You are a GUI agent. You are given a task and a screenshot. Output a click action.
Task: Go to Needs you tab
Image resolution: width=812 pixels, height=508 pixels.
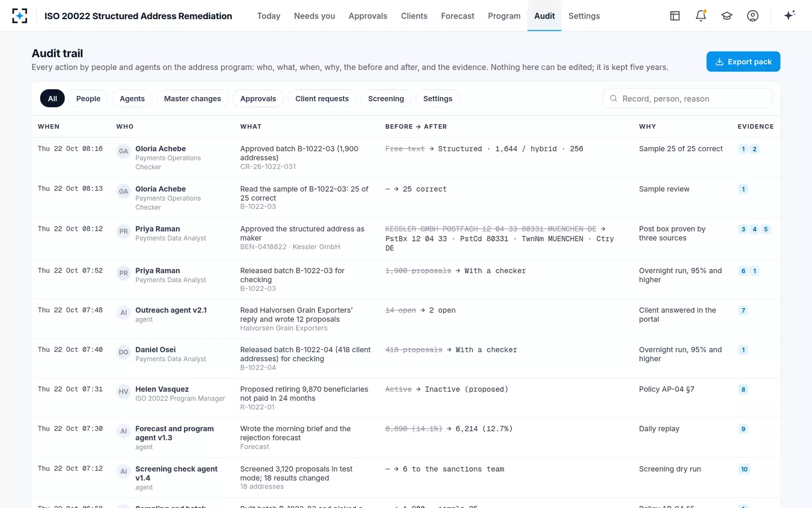[315, 16]
